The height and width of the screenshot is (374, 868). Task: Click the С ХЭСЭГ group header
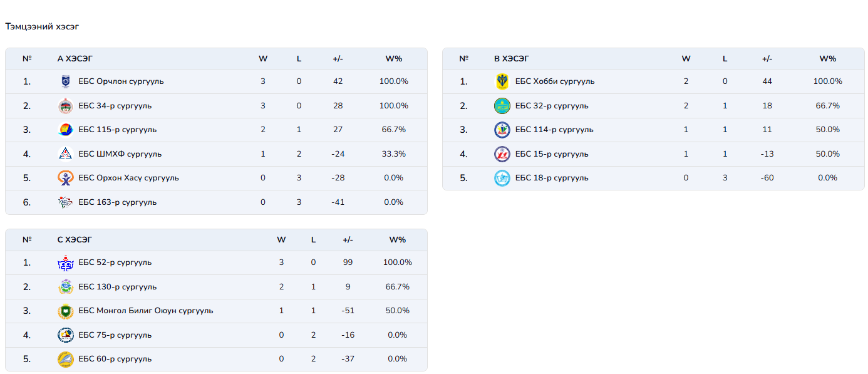point(75,240)
